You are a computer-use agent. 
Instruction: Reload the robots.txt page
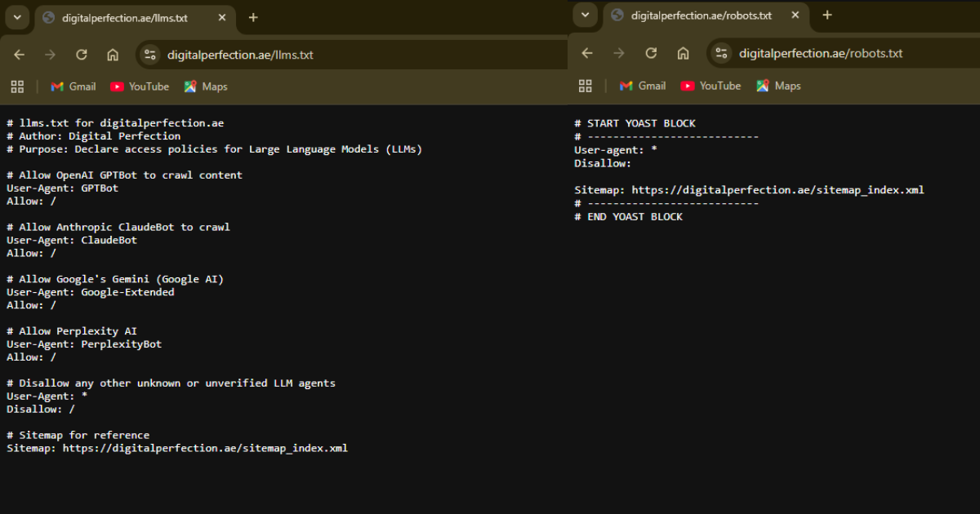pyautogui.click(x=651, y=53)
